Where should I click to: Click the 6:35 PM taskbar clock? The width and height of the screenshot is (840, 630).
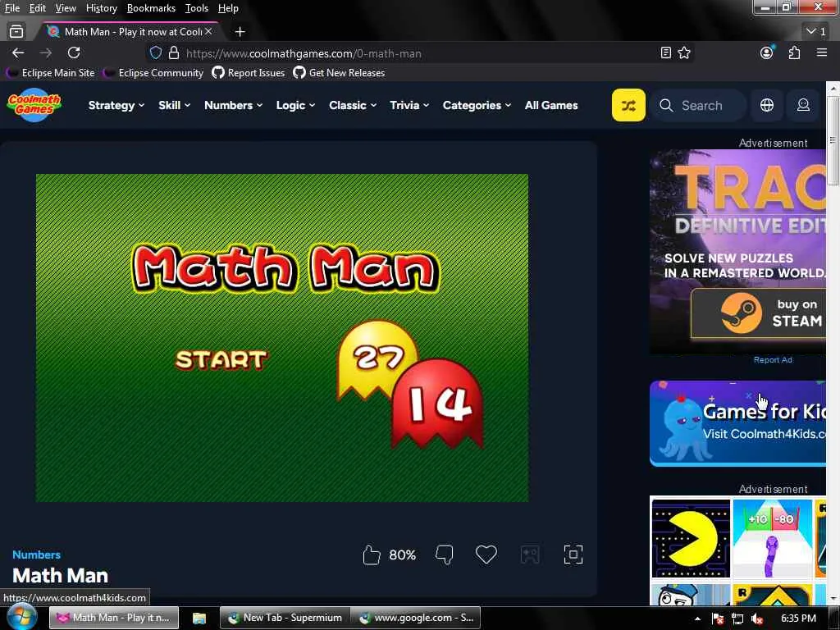(798, 619)
